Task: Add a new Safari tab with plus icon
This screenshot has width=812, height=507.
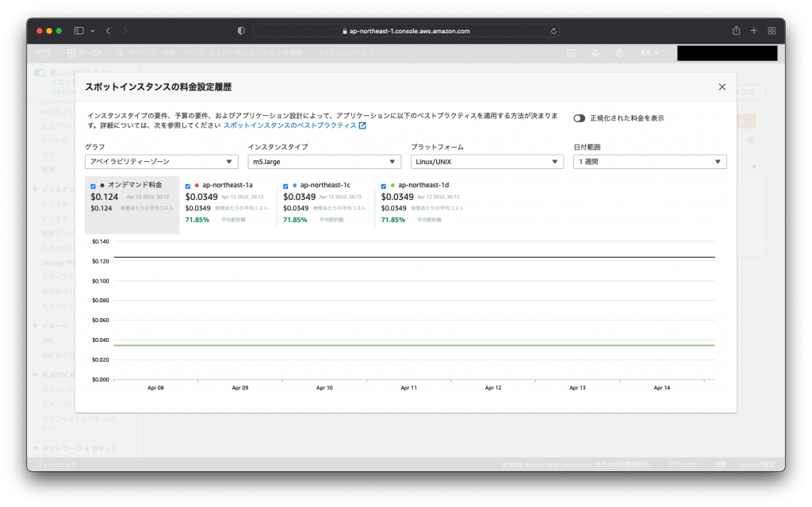Action: click(754, 31)
